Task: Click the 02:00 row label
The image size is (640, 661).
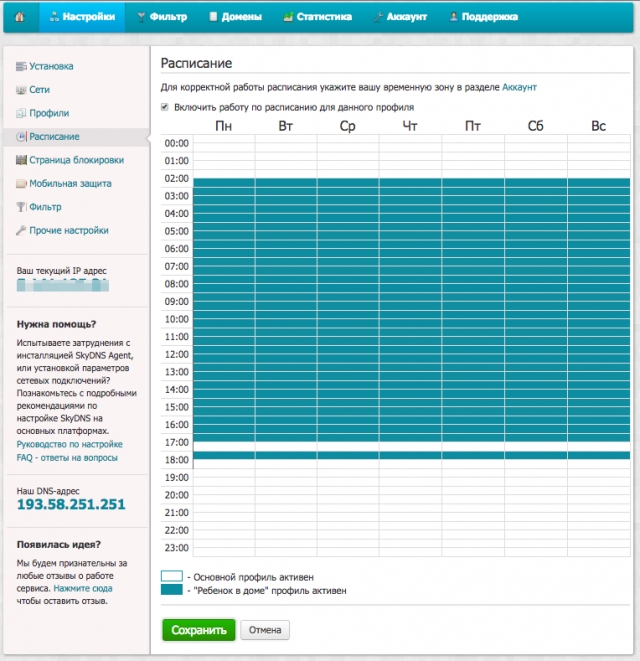Action: (x=177, y=179)
